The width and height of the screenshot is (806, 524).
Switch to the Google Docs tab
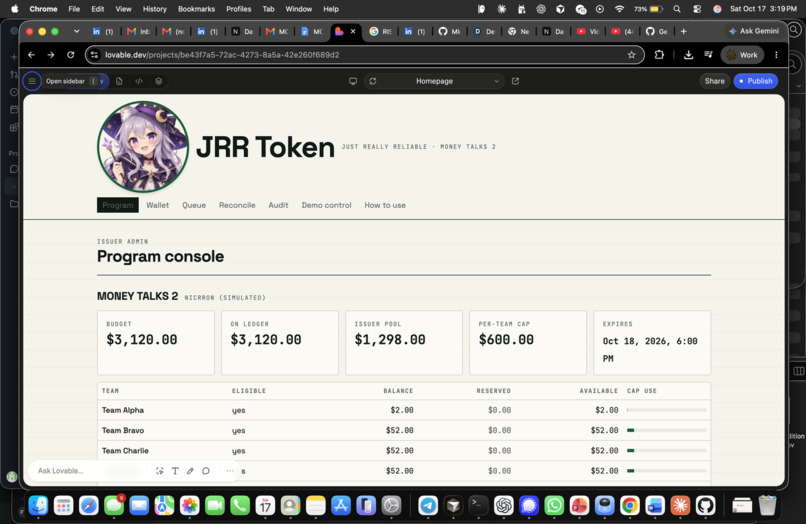tap(312, 31)
